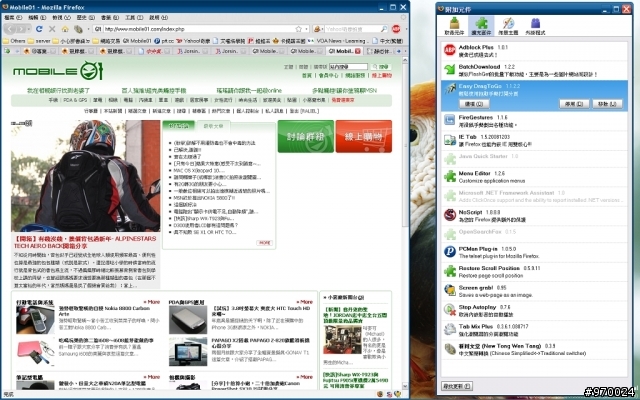Click the Firefox back navigation arrow
This screenshot has width=640, height=400.
point(11,29)
